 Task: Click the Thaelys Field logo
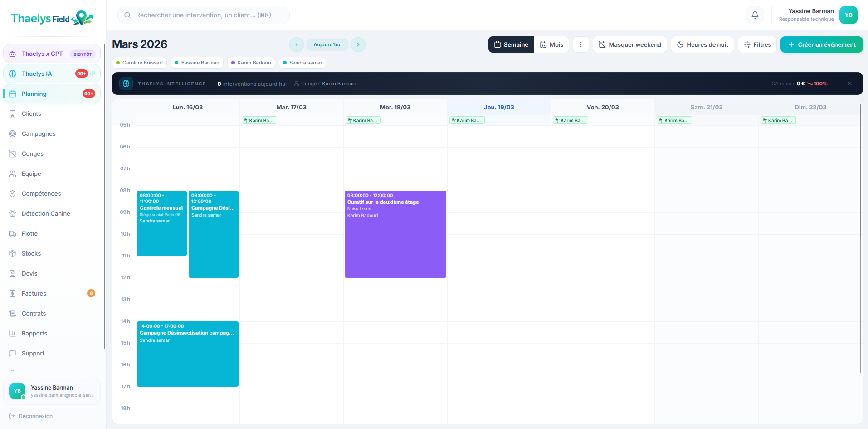point(52,18)
